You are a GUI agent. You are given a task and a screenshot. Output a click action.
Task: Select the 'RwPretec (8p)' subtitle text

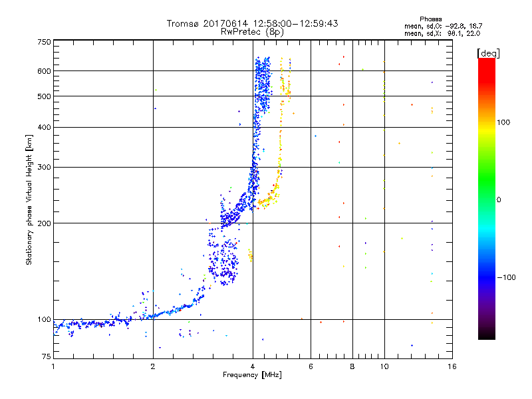pos(252,32)
